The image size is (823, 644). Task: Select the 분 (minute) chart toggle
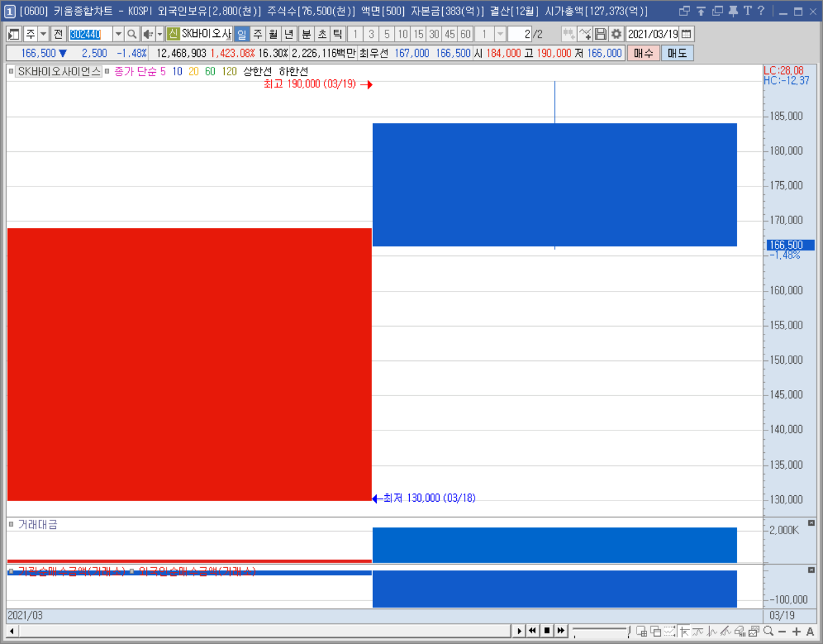(306, 34)
